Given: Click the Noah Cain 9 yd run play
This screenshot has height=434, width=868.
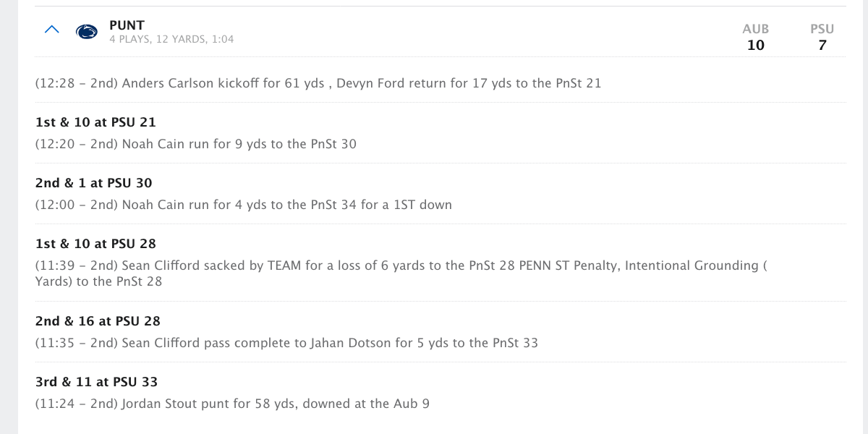Looking at the screenshot, I should click(x=196, y=144).
